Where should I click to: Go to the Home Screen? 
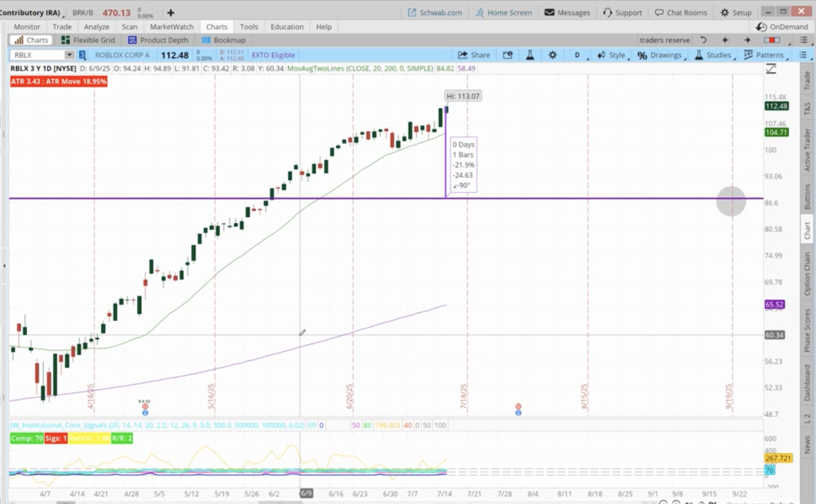click(504, 13)
